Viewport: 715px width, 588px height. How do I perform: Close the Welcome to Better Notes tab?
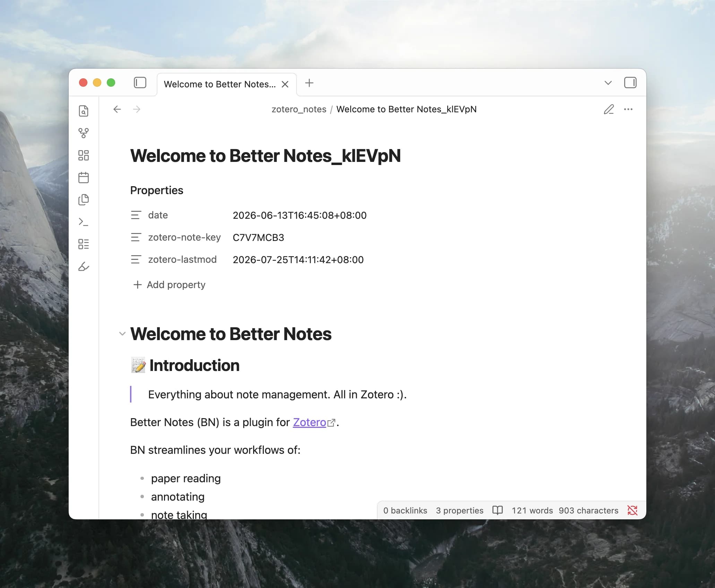285,84
